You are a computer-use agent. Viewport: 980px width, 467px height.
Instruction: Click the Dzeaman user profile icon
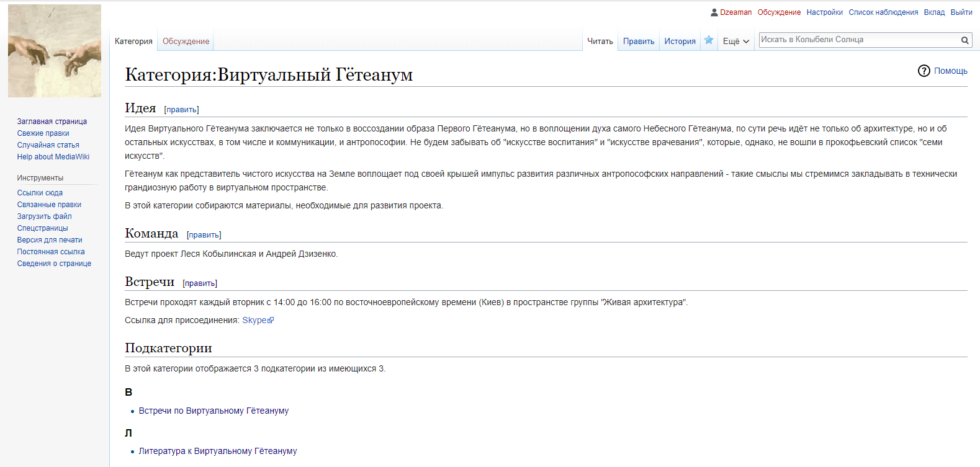click(714, 12)
